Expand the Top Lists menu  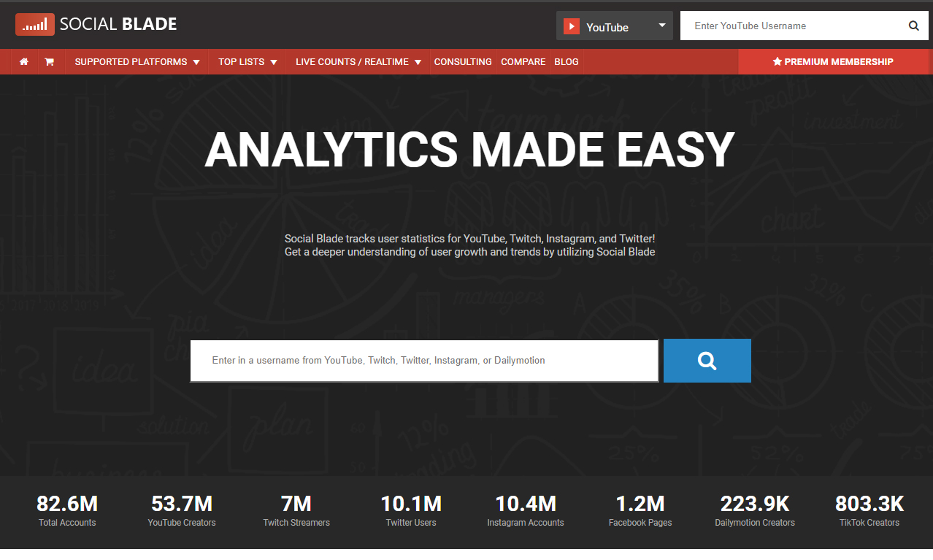247,62
